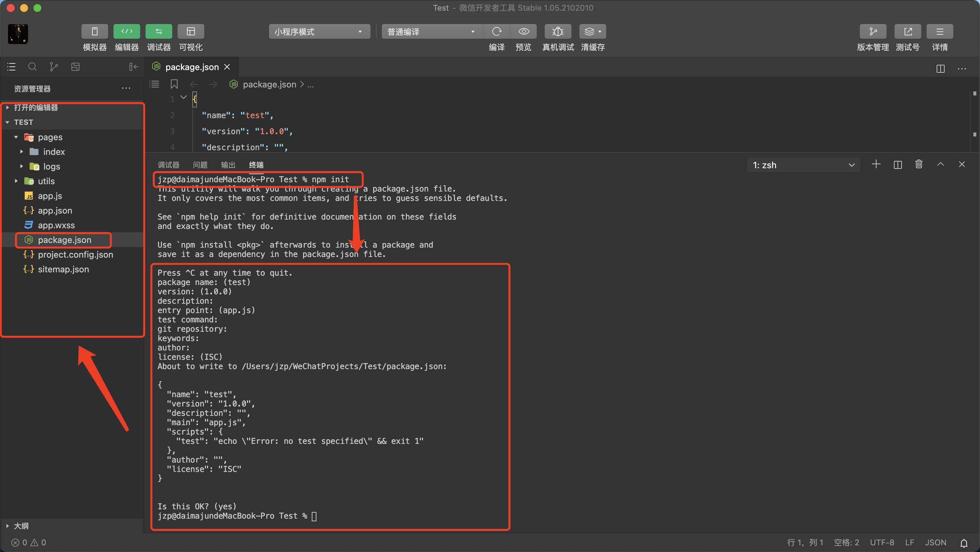This screenshot has width=980, height=552.
Task: Switch to the 输出 panel tab
Action: point(228,165)
